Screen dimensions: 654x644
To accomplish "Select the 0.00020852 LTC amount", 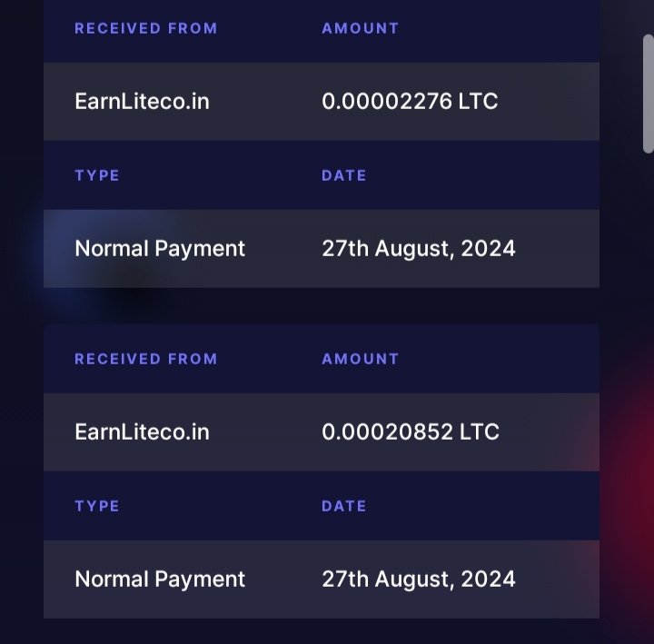I will (411, 431).
